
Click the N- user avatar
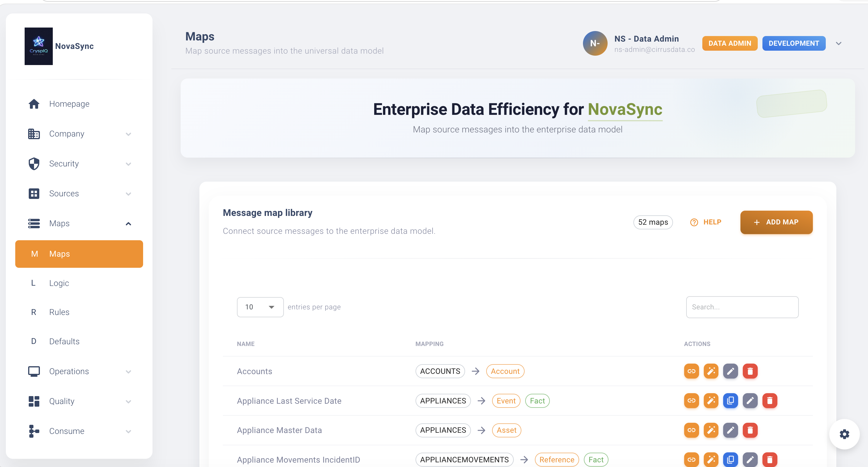(x=595, y=43)
